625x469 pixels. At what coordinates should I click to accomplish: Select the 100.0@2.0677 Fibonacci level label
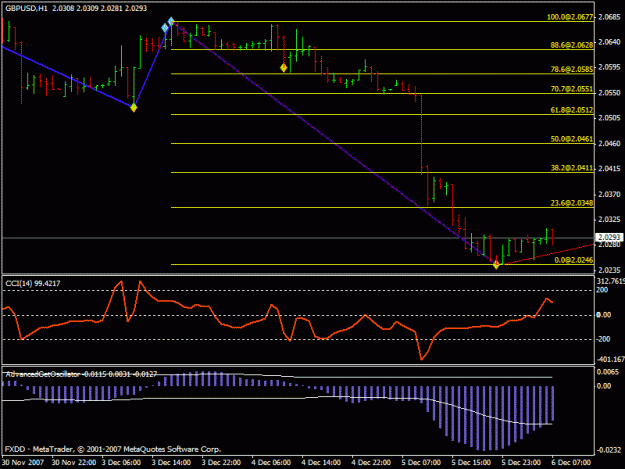pyautogui.click(x=570, y=17)
